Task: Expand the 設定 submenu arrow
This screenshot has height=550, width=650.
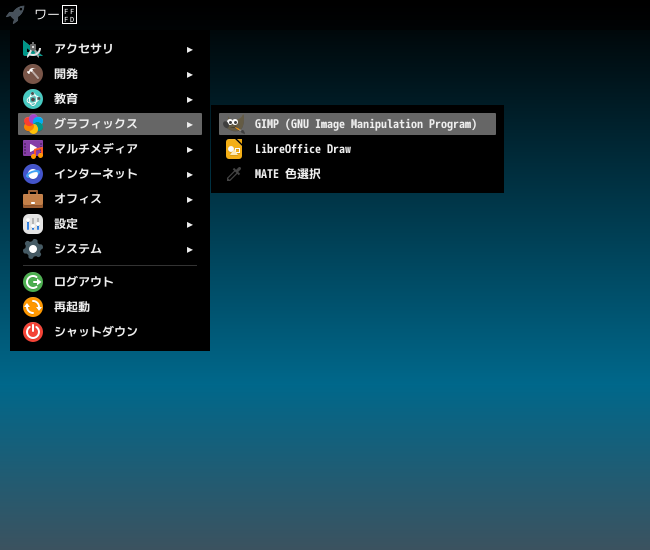Action: [x=189, y=225]
